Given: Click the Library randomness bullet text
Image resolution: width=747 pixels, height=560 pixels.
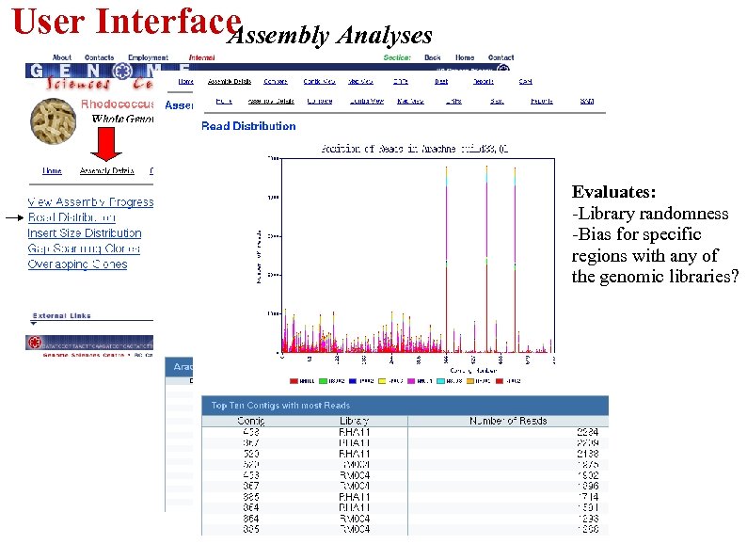Looking at the screenshot, I should [650, 214].
